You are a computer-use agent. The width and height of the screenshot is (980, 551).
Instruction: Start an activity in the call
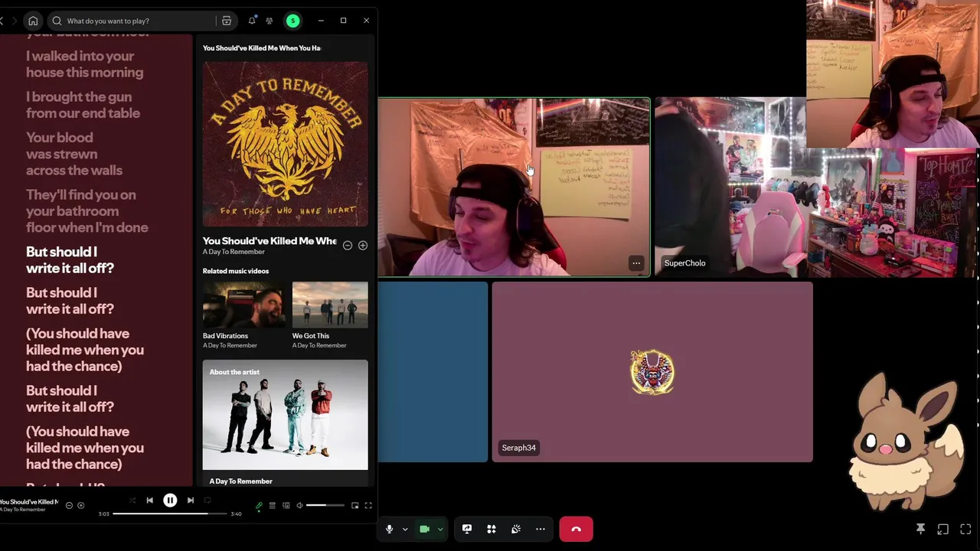[x=492, y=529]
